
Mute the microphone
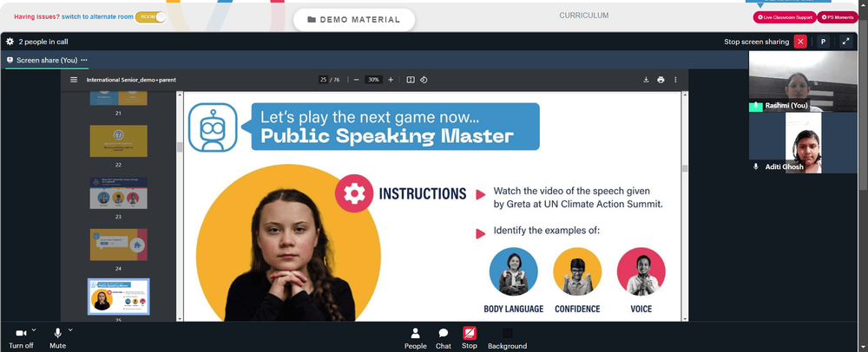click(57, 338)
